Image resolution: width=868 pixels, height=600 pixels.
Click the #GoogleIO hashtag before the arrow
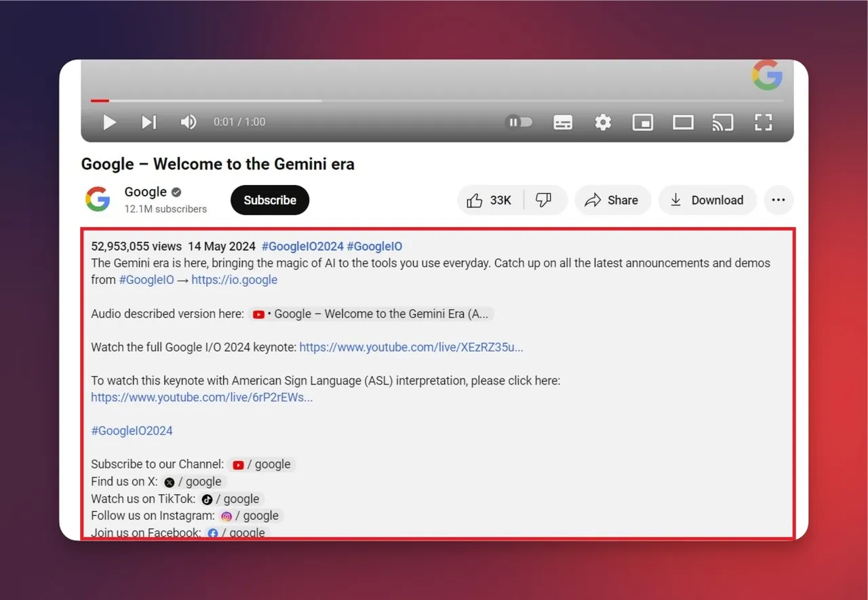pos(146,279)
